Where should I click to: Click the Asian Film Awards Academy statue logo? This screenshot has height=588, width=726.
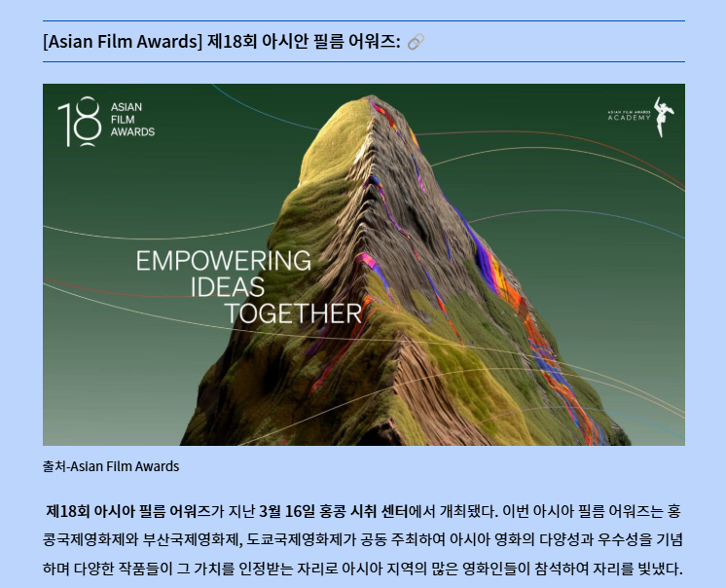click(x=663, y=116)
